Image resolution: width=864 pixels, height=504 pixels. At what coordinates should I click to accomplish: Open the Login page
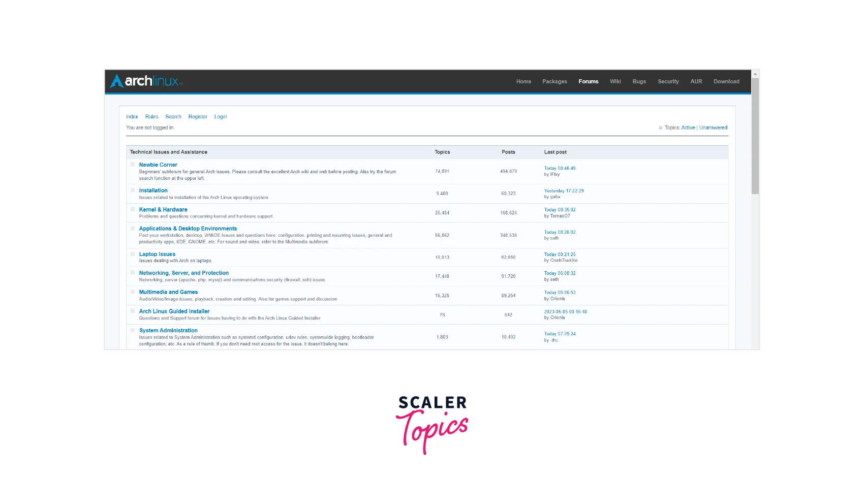(221, 116)
